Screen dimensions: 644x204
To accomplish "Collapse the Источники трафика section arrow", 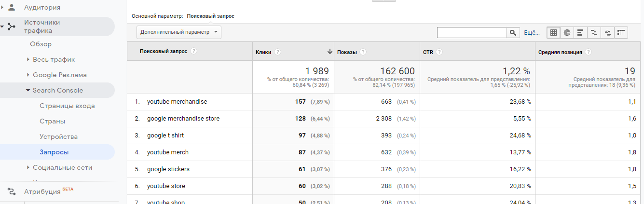I will (2, 27).
